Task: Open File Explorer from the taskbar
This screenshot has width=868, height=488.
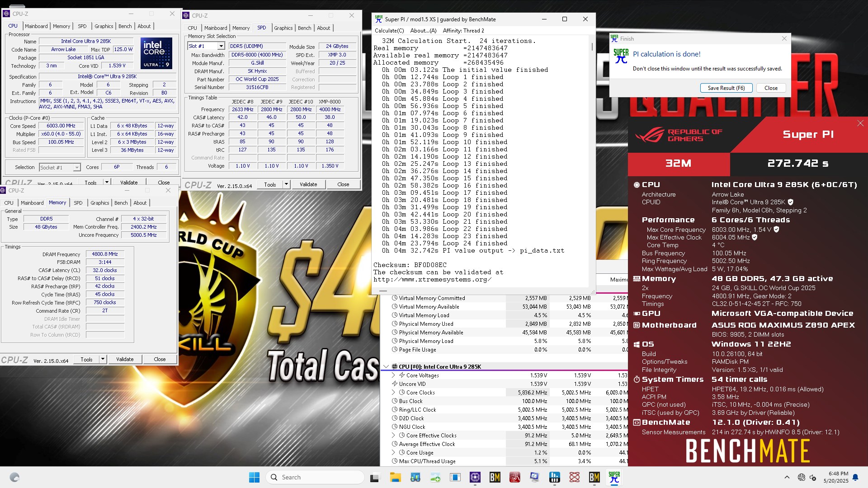Action: point(396,477)
